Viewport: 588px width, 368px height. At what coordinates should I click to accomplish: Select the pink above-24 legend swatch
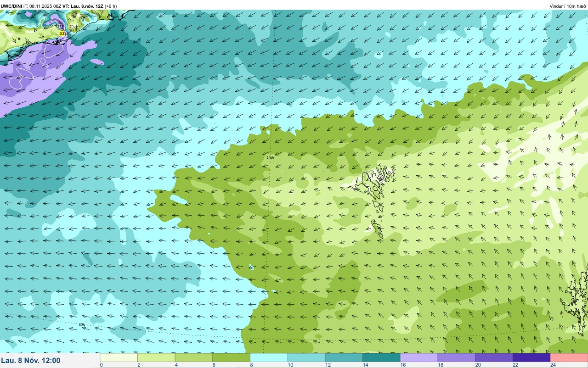point(569,357)
